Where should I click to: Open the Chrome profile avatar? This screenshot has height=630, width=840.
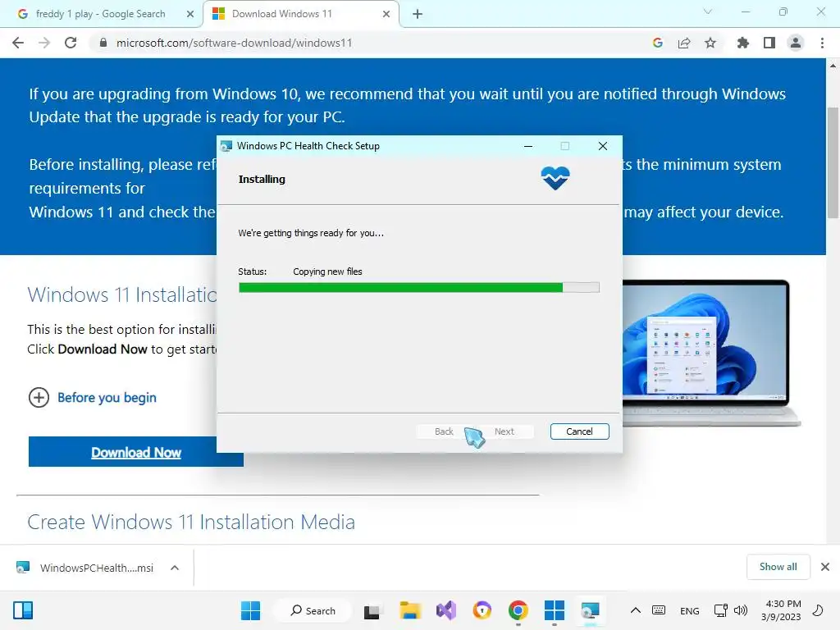click(796, 43)
